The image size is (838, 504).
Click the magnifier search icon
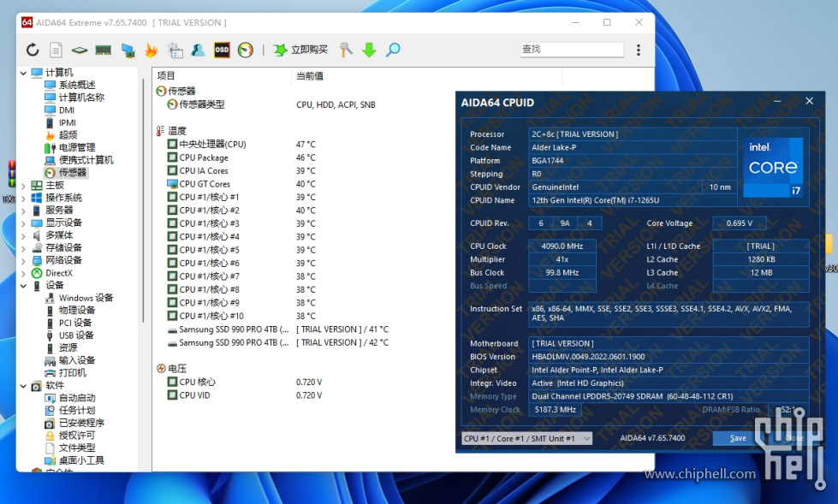click(x=393, y=50)
